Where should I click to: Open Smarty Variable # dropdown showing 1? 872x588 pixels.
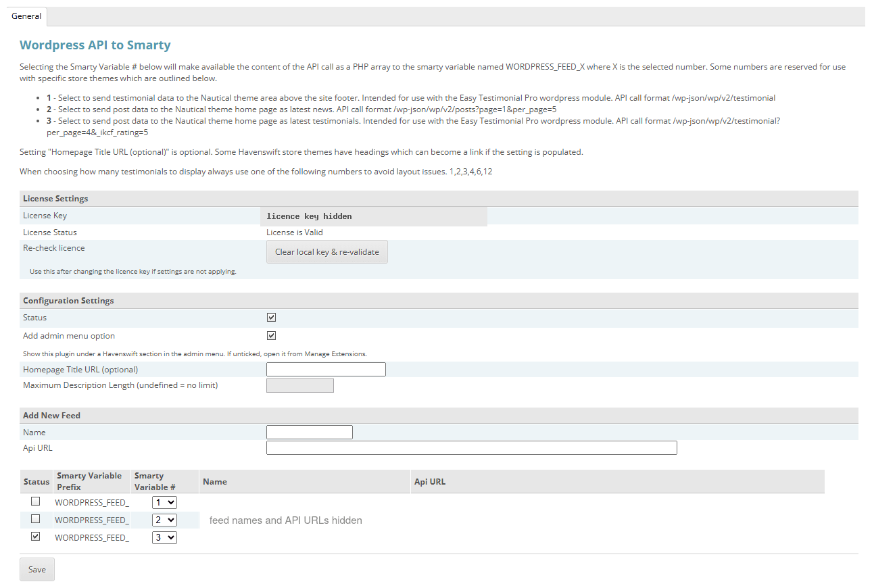[x=164, y=503]
